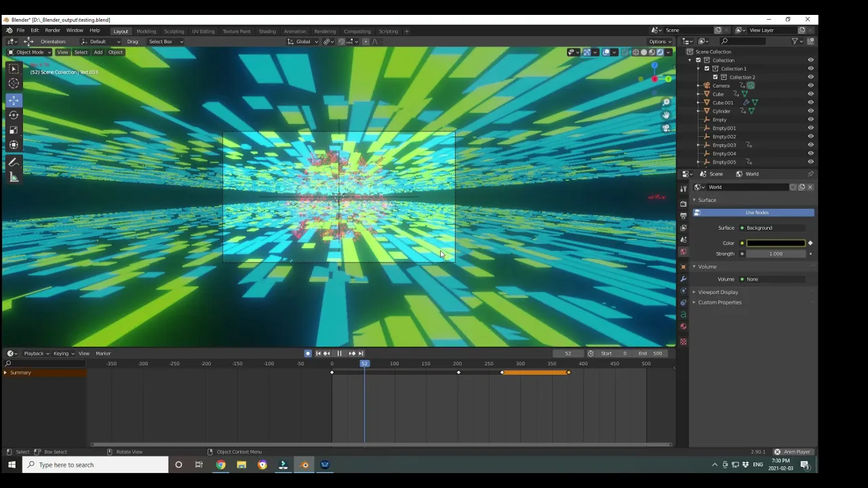
Task: Click the Volume None button
Action: (x=773, y=279)
